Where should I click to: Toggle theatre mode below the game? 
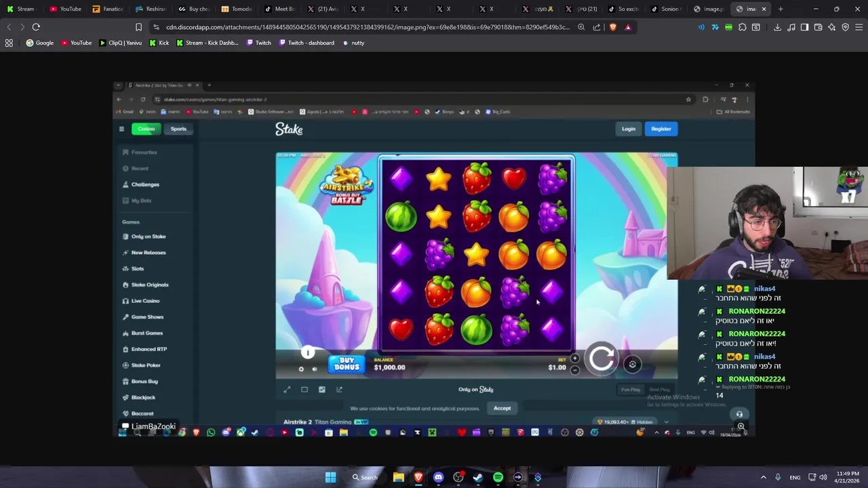tap(304, 389)
